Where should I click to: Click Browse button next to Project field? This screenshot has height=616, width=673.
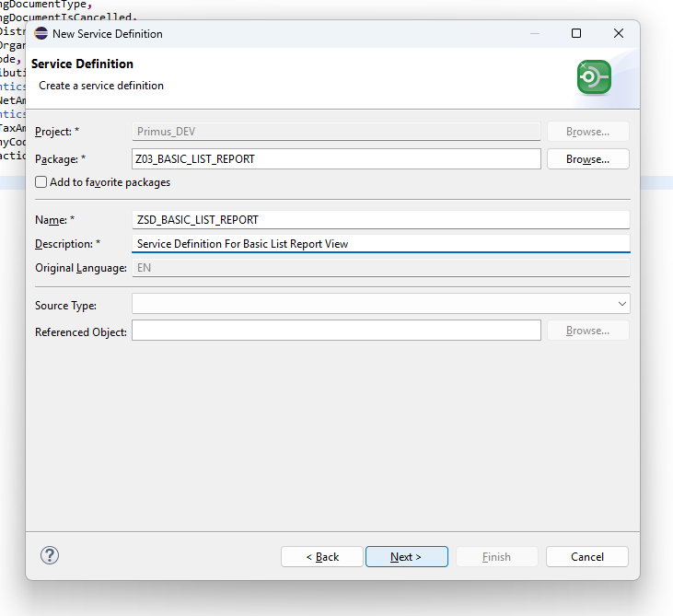click(588, 132)
